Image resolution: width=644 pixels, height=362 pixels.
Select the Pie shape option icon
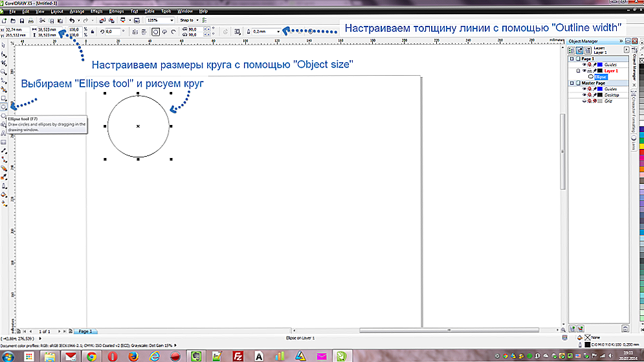click(164, 32)
